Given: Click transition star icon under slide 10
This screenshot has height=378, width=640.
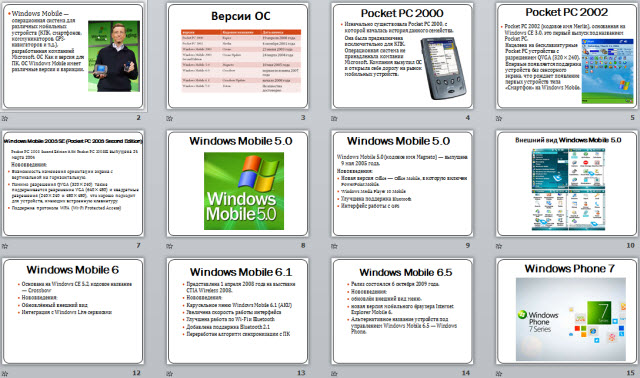Looking at the screenshot, I should tap(499, 246).
